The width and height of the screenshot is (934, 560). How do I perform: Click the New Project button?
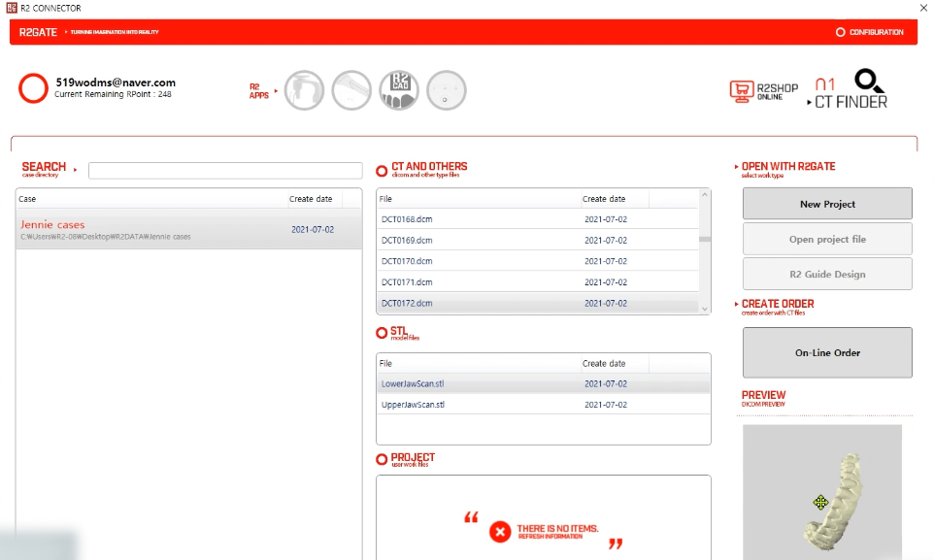(x=827, y=204)
